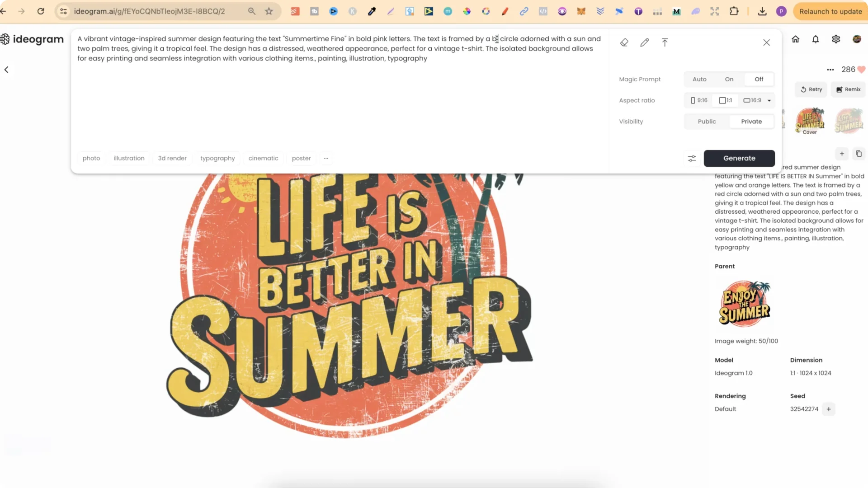
Task: Select the typography style tag
Action: pos(217,159)
